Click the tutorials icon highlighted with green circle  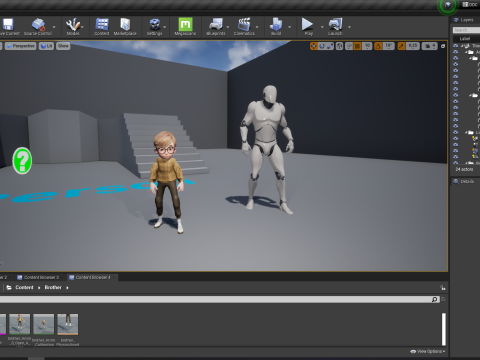pyautogui.click(x=448, y=5)
